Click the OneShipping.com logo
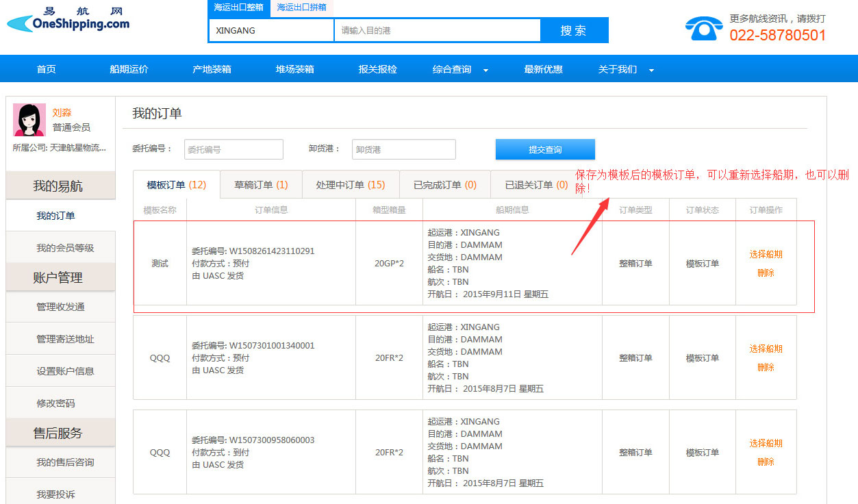The width and height of the screenshot is (858, 504). 68,21
